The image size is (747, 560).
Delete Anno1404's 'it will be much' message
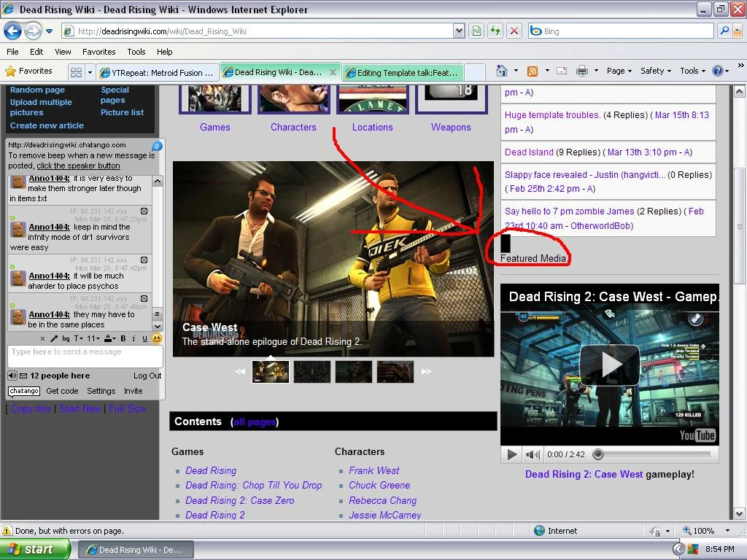[x=144, y=260]
